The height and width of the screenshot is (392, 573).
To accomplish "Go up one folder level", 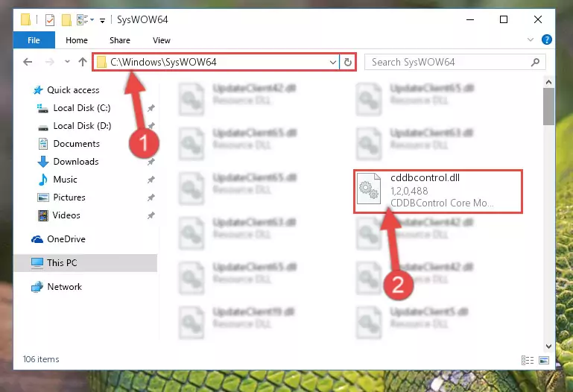I will (x=83, y=62).
